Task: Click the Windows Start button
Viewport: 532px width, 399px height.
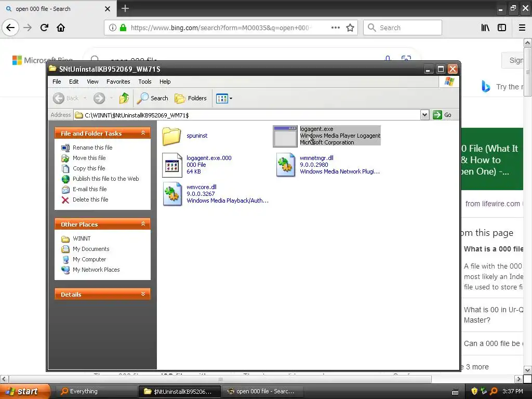Action: [x=25, y=391]
